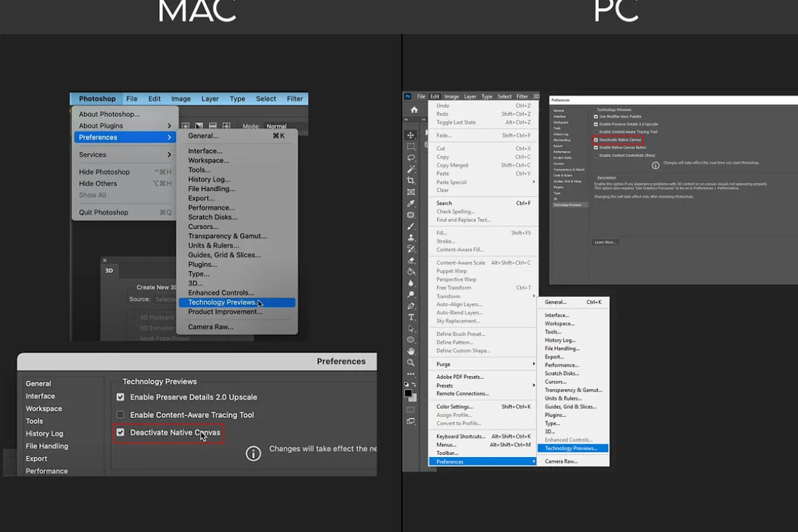Click Learn More button in PC Preferences
The height and width of the screenshot is (532, 798).
(605, 242)
